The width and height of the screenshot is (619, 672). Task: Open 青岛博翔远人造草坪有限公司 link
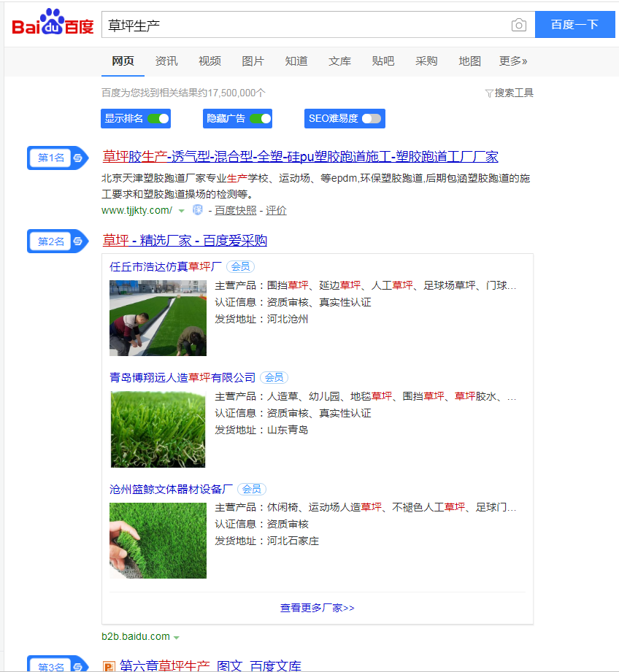tap(182, 377)
